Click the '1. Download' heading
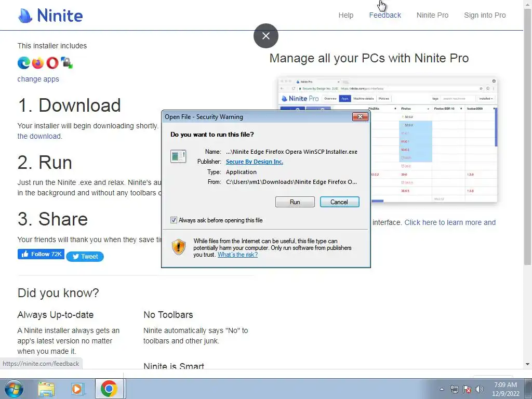This screenshot has height=399, width=532. 69,105
